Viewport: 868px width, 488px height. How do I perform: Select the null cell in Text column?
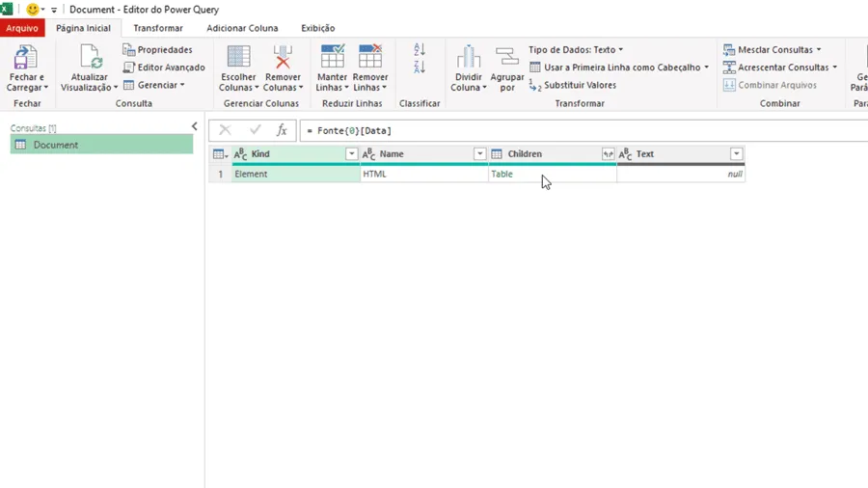[x=680, y=174]
